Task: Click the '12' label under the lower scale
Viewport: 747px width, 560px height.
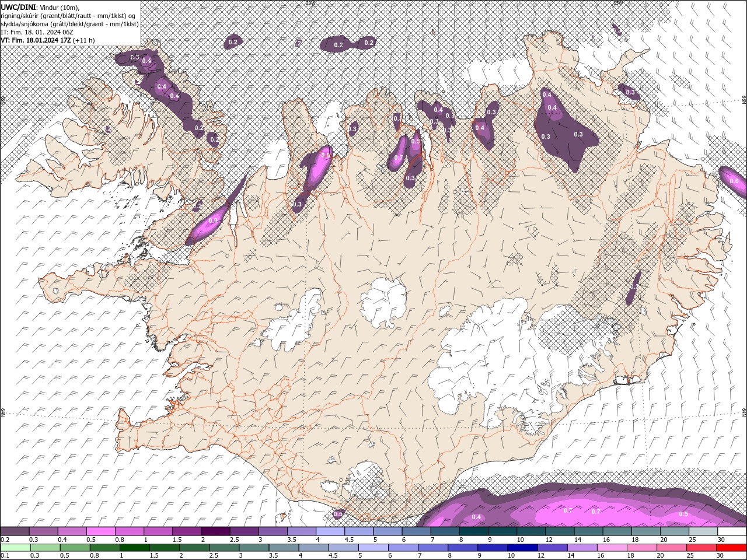Action: [x=541, y=556]
